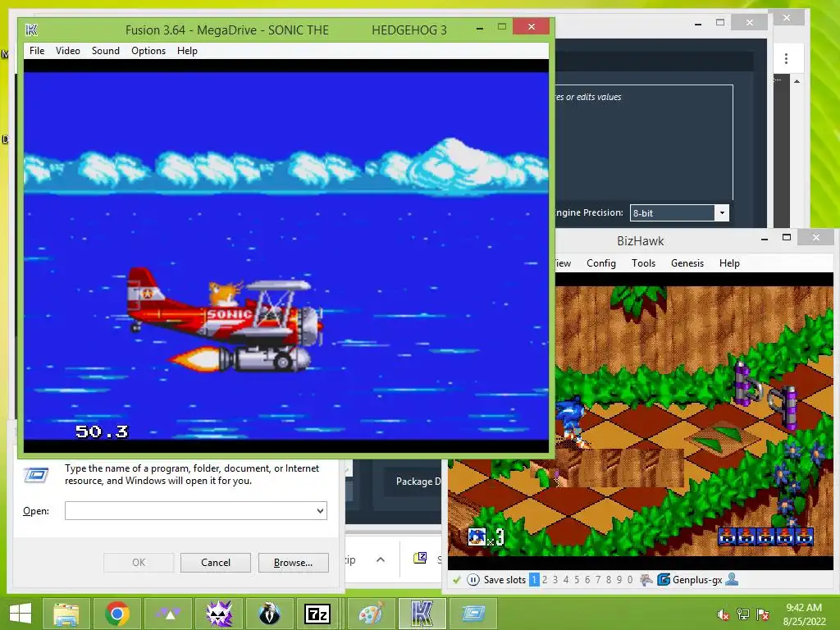Click the Genplus-gx core icon
840x630 pixels.
(663, 580)
